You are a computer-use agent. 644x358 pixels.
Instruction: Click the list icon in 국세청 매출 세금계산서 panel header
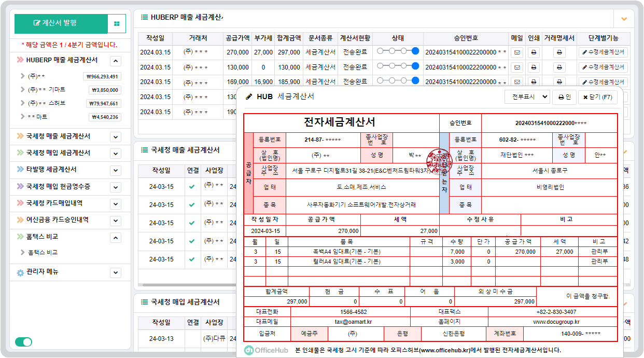[x=145, y=150]
